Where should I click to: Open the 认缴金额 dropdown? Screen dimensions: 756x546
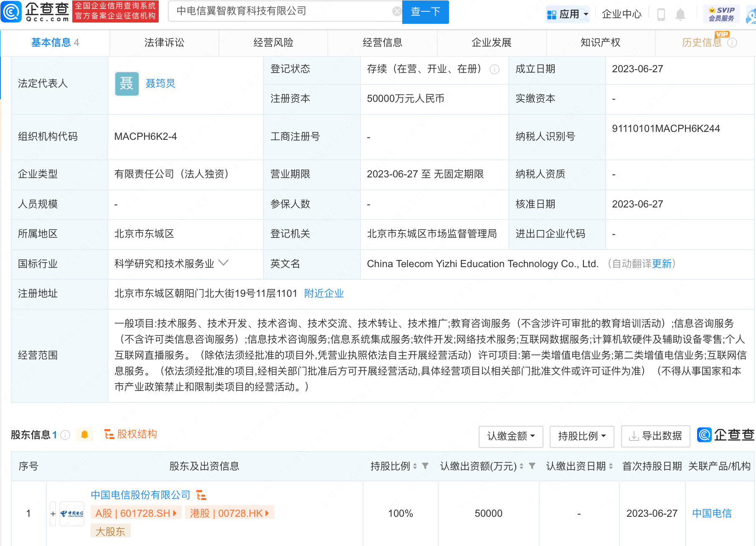pos(510,436)
